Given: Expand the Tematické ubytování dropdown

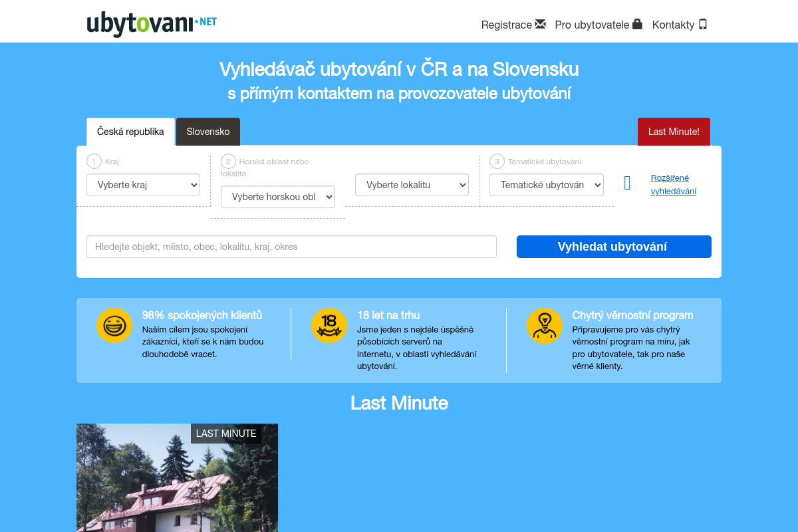Looking at the screenshot, I should click(546, 184).
